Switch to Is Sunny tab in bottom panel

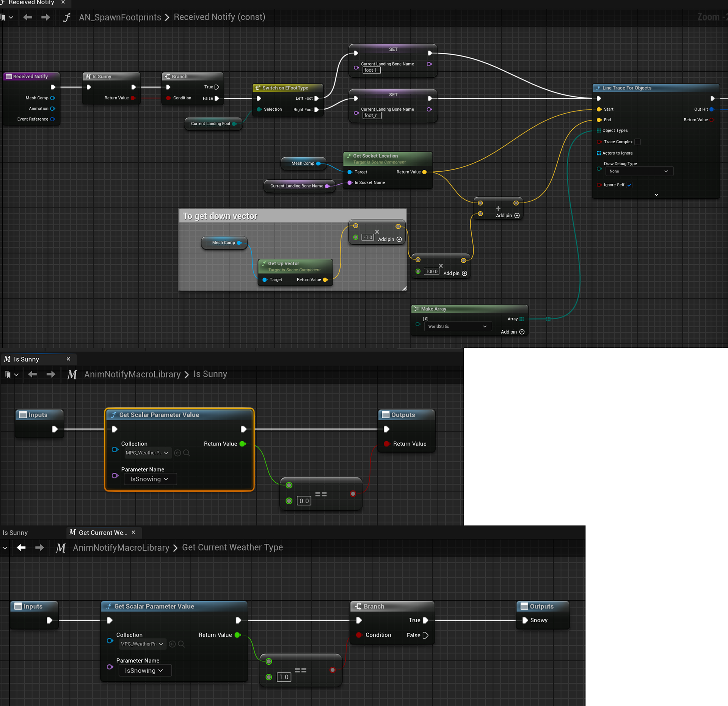tap(15, 533)
